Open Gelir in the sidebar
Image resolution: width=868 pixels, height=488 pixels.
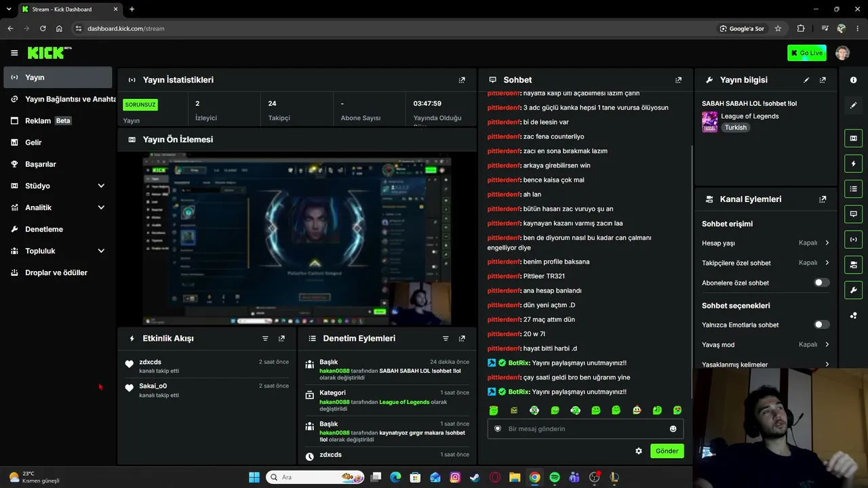(57, 142)
